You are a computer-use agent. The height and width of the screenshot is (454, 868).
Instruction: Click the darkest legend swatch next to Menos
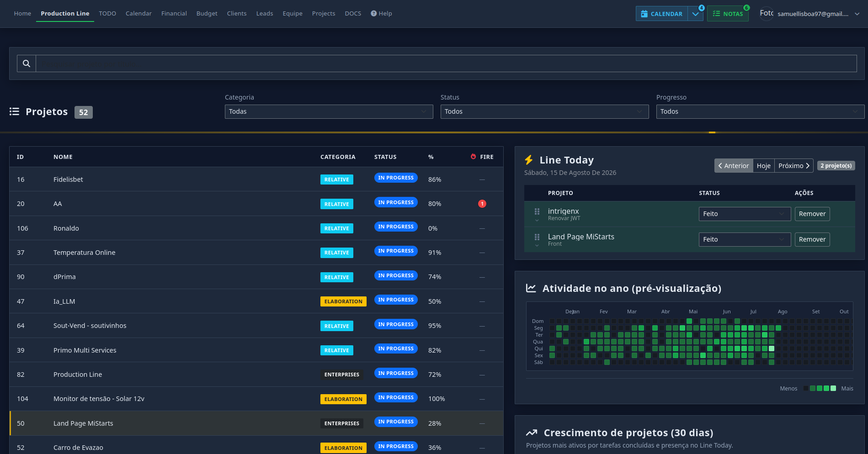coord(806,388)
